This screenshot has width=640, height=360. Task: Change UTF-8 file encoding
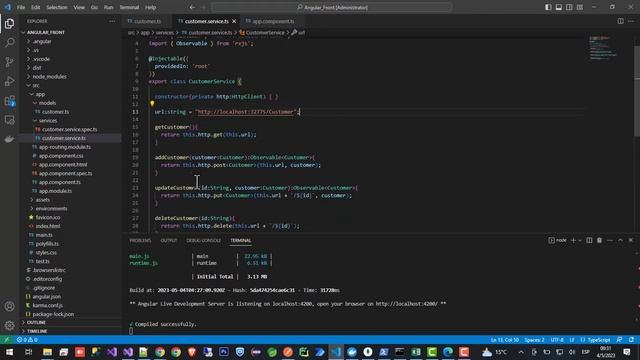pyautogui.click(x=557, y=340)
